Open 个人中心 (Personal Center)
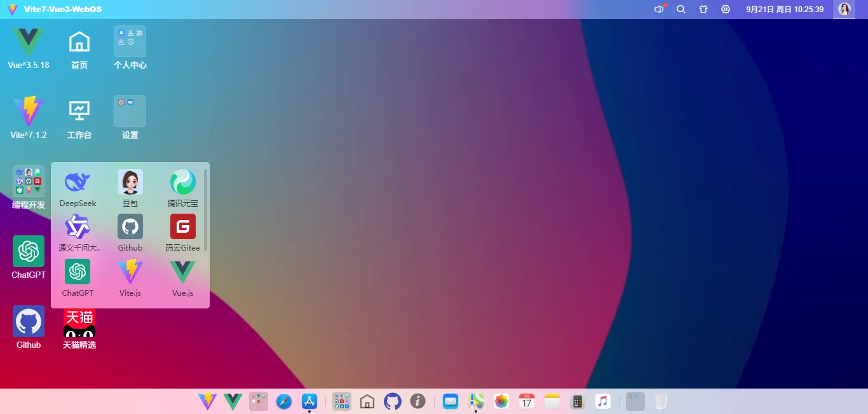868x414 pixels. click(x=130, y=40)
